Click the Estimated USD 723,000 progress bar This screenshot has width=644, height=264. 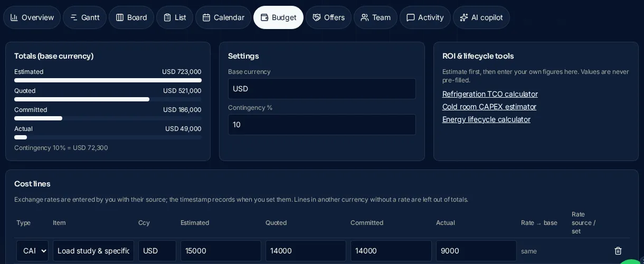click(108, 80)
